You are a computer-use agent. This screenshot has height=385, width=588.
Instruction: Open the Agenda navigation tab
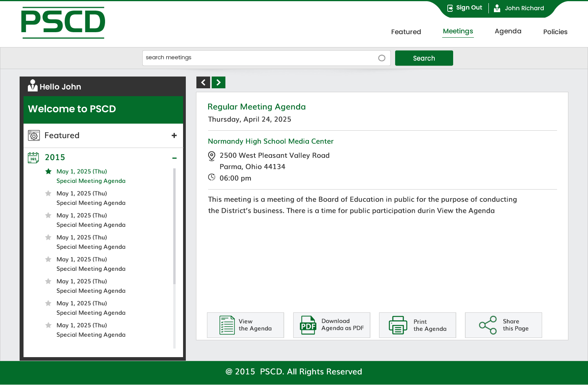[x=508, y=31]
